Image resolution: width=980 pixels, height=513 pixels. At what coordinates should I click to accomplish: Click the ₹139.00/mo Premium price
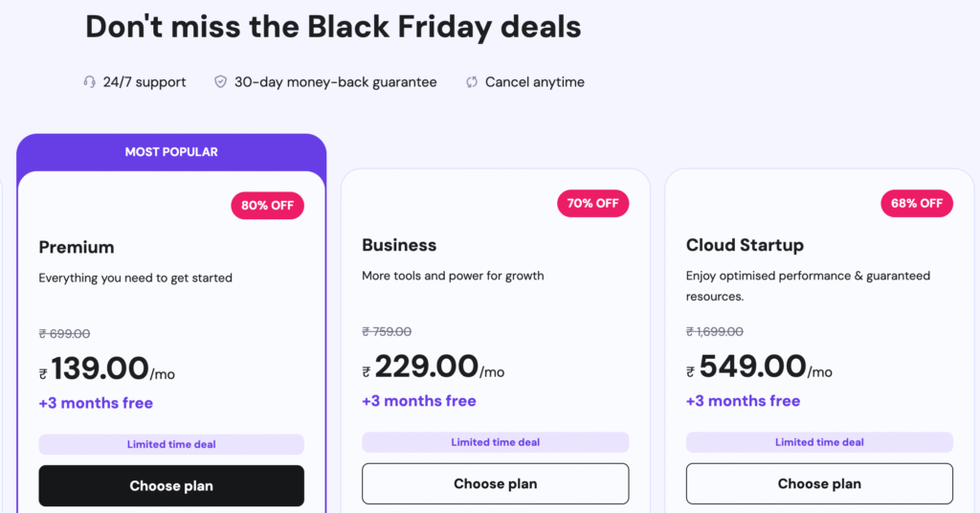pyautogui.click(x=107, y=369)
